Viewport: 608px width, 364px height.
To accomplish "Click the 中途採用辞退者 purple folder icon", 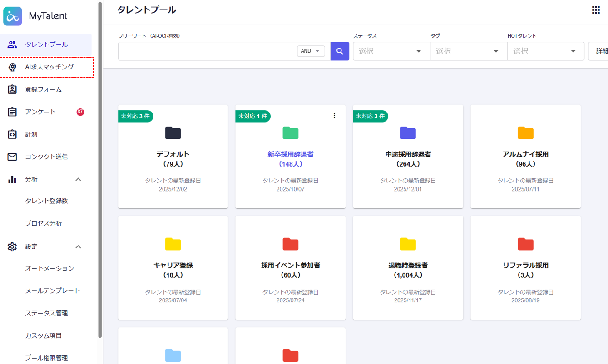I will (x=408, y=133).
